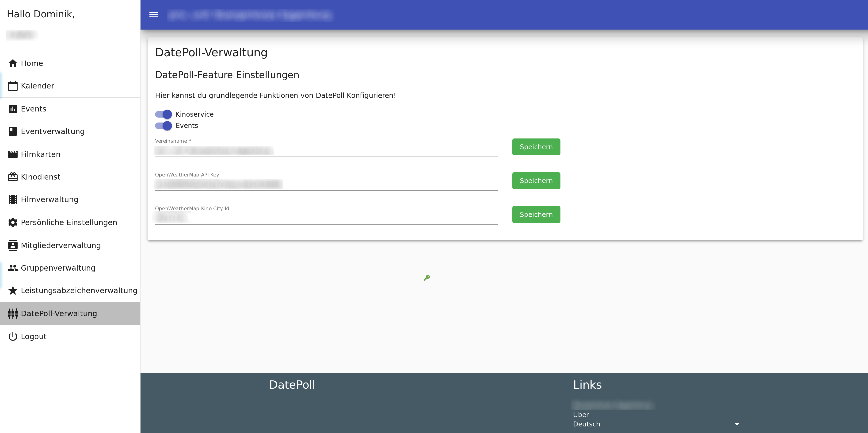Click the Leistungsabzeichenverwaltung star icon
Screen dimensions: 868x433
(x=13, y=291)
